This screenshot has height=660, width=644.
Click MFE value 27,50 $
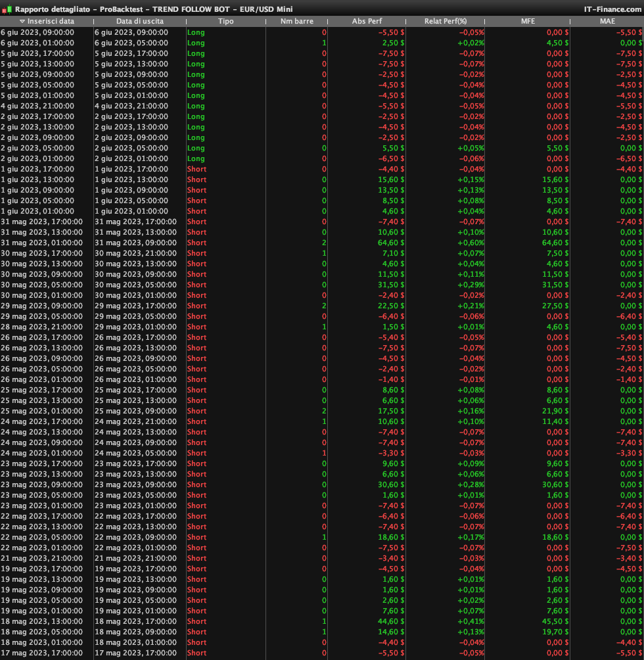[x=555, y=306]
